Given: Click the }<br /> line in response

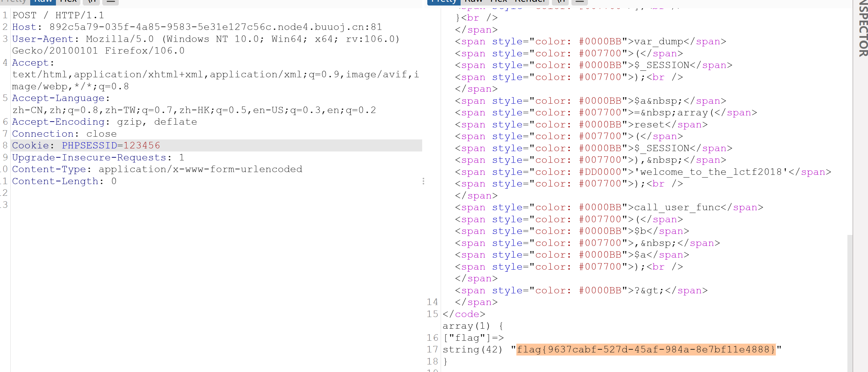Looking at the screenshot, I should click(476, 18).
